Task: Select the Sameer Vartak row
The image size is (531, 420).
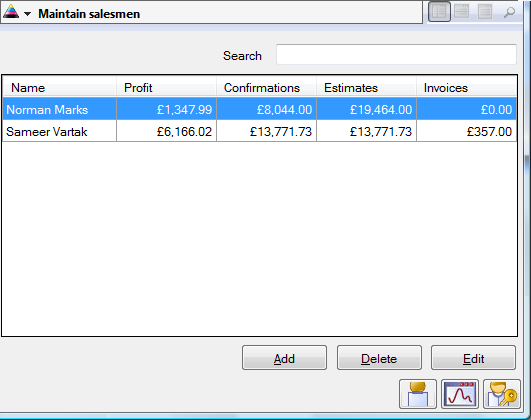Action: pos(259,131)
